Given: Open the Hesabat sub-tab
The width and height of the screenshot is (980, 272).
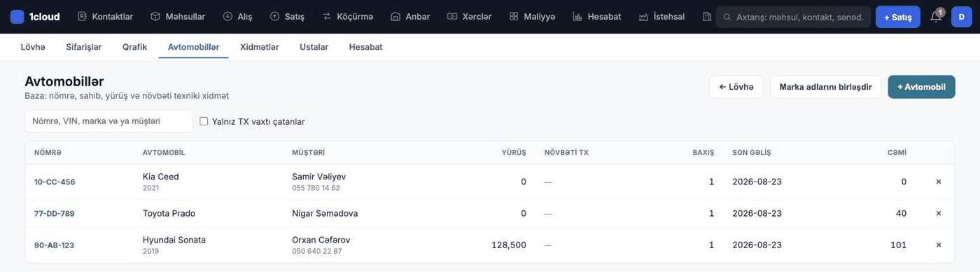Looking at the screenshot, I should 365,47.
